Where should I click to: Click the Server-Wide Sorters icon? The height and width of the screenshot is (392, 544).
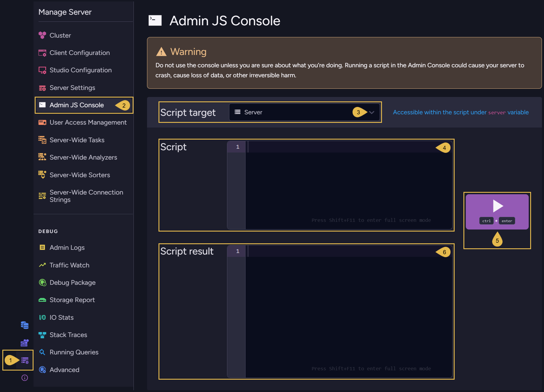click(42, 175)
